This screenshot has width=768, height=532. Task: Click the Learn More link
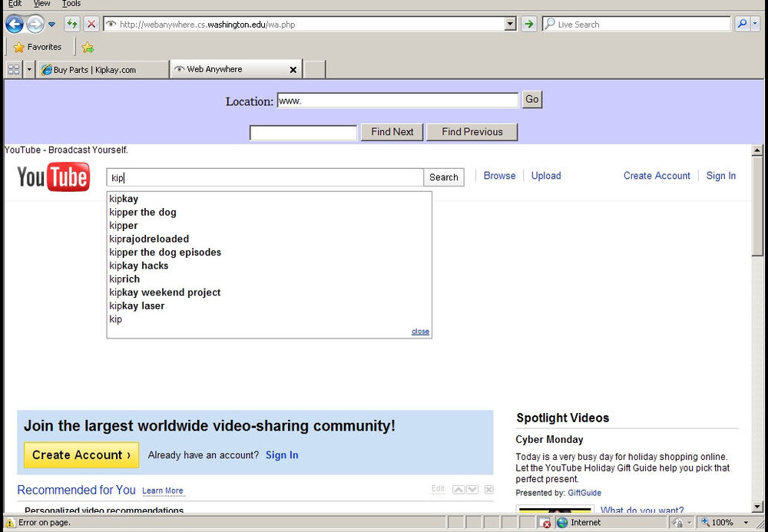[163, 491]
